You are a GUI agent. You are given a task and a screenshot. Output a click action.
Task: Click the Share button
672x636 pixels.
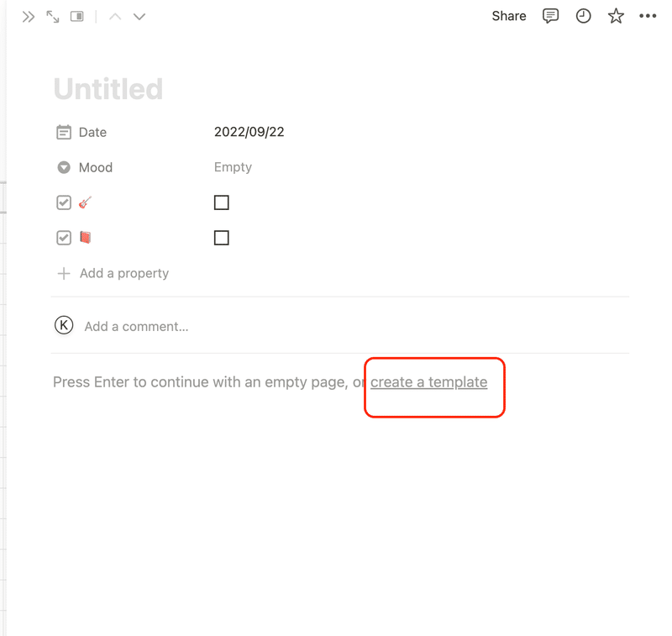coord(509,16)
